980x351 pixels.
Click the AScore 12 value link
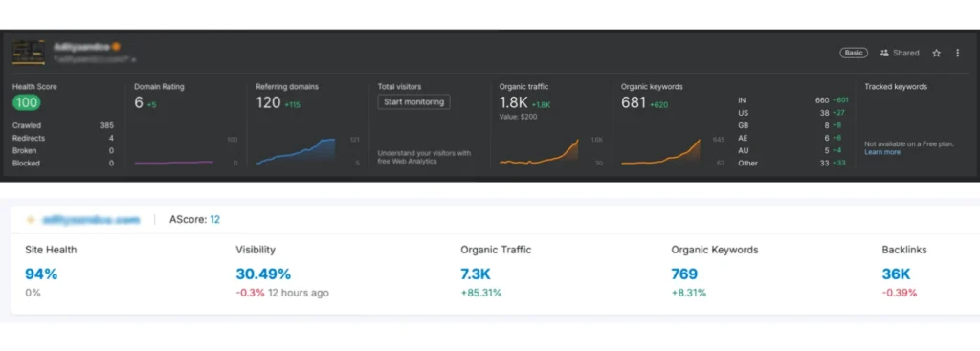click(215, 219)
